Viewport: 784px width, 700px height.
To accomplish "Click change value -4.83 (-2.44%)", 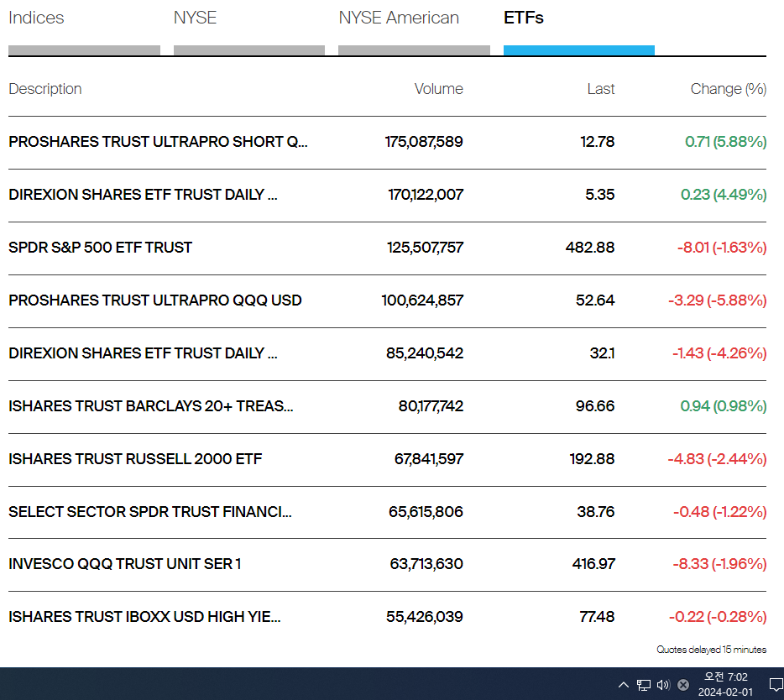I will point(718,459).
